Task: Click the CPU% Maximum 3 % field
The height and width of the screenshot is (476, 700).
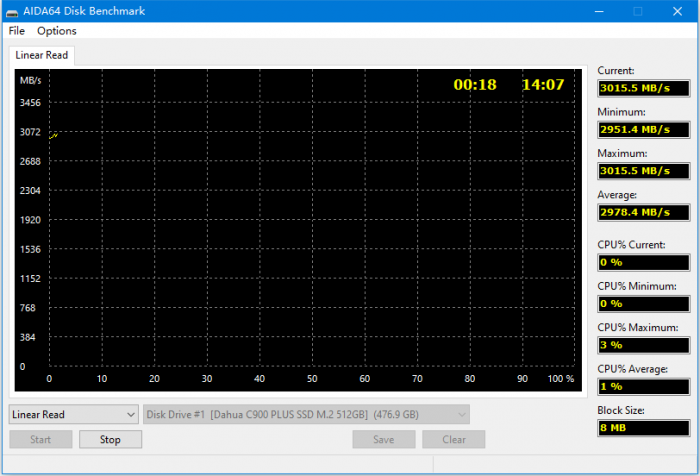Action: tap(643, 345)
